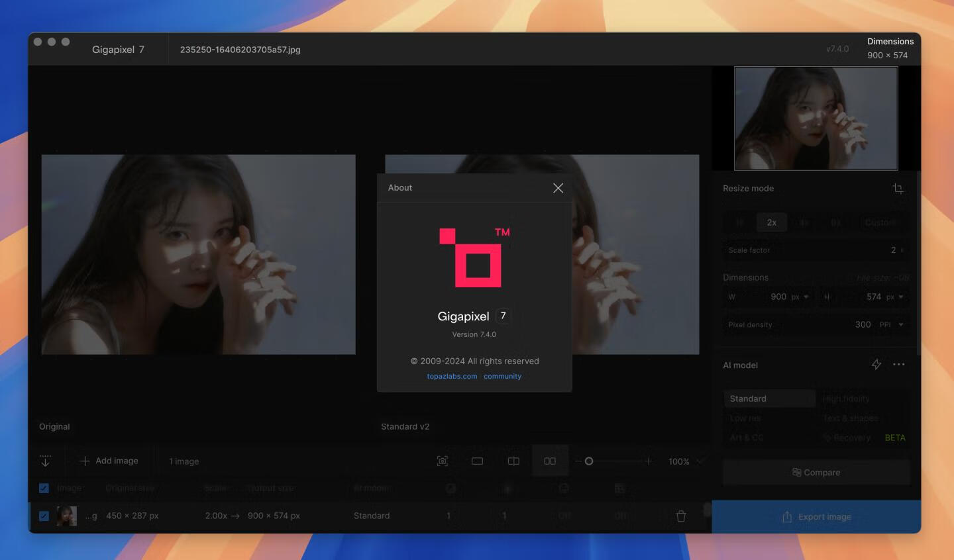Open the width px unit dropdown
This screenshot has height=560, width=954.
800,297
